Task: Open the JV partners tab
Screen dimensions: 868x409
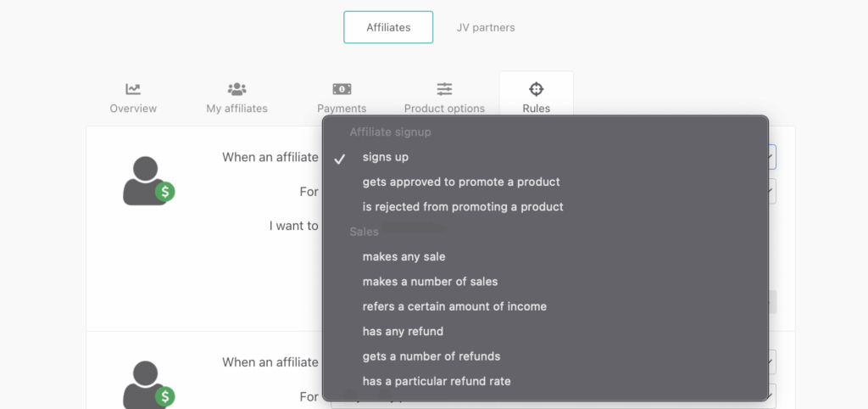Action: pyautogui.click(x=486, y=27)
